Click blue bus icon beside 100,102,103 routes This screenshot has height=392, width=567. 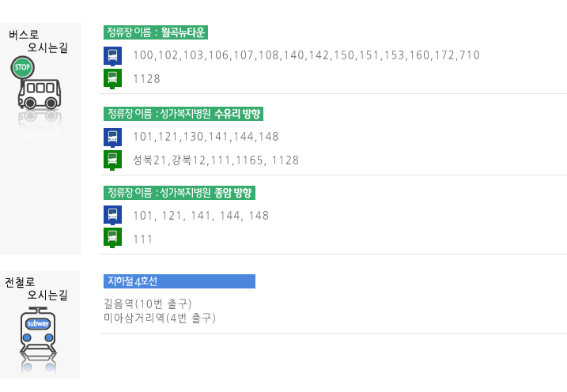point(113,55)
